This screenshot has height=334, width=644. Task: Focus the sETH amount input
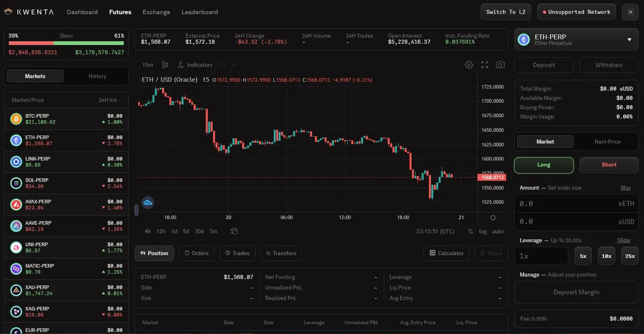click(x=576, y=204)
